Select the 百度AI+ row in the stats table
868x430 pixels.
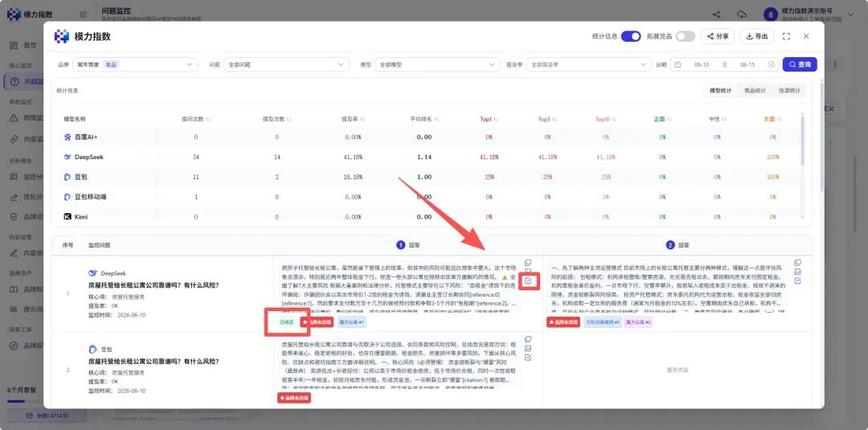[429, 137]
